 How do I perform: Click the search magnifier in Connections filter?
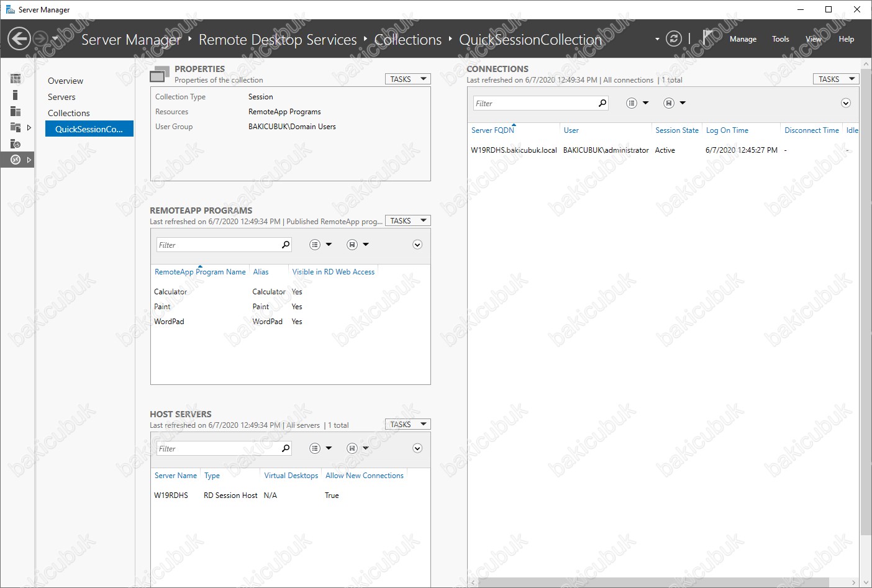pos(602,103)
